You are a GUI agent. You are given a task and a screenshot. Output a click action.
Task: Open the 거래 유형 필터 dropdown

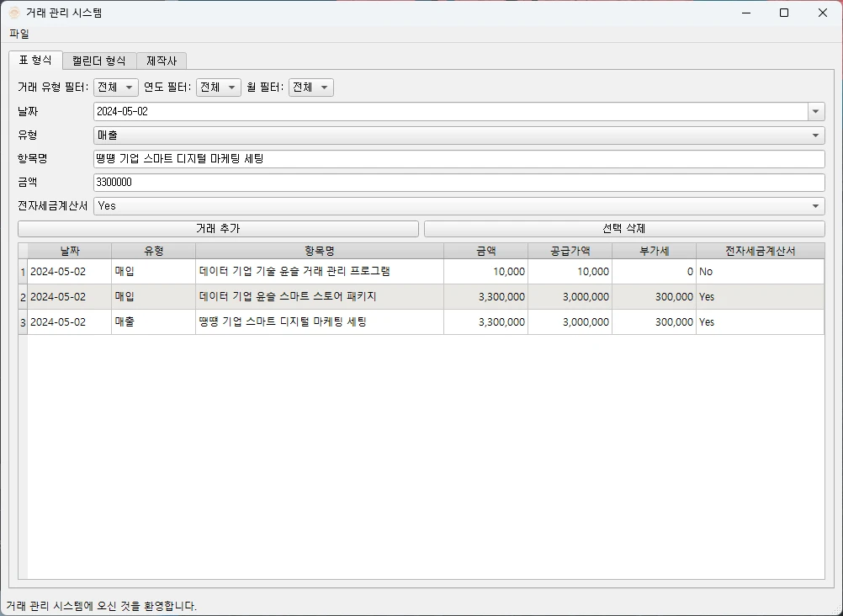coord(115,87)
